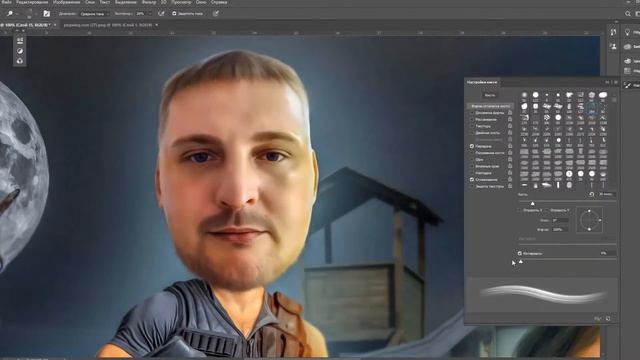Open the Файл menu
The image size is (640, 360).
tap(6, 2)
